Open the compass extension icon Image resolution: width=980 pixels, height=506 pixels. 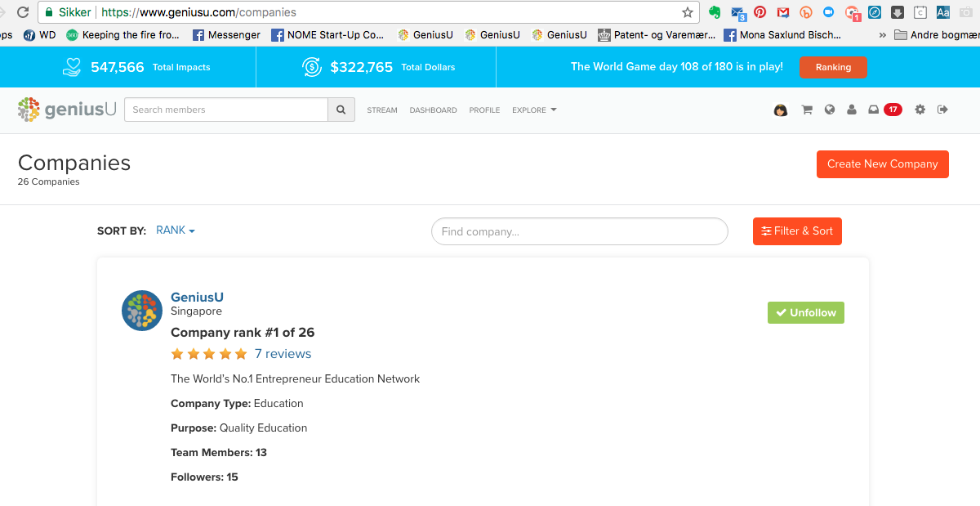pos(875,12)
